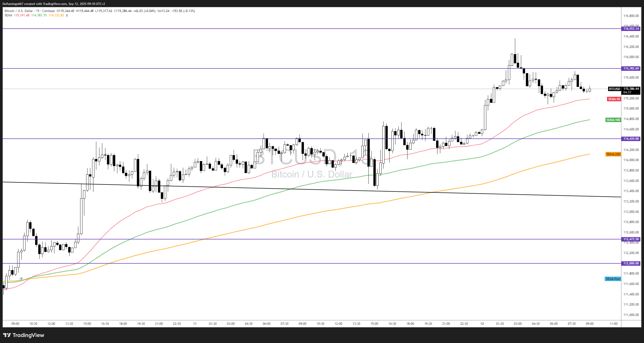Click the empty-set symbol after 5EMA values
The image size is (644, 343).
(x=67, y=15)
